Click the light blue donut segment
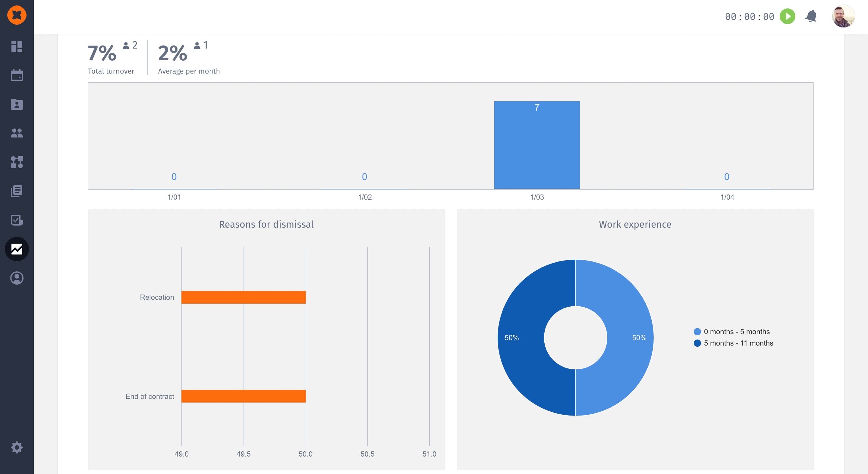 coord(630,337)
